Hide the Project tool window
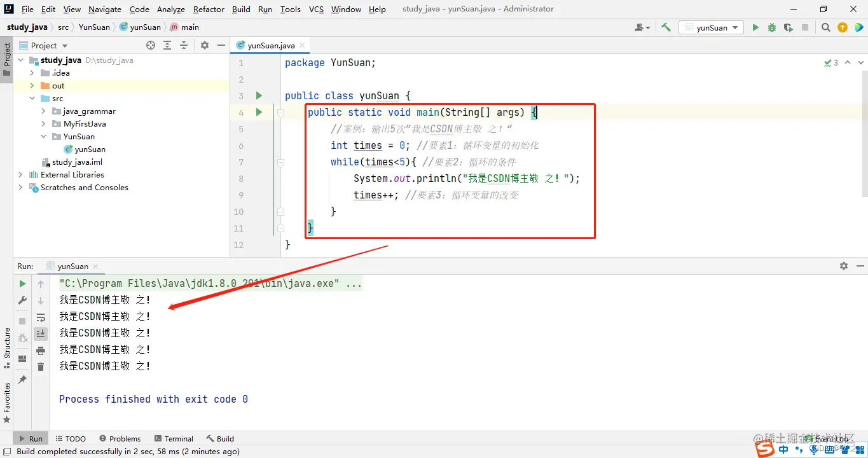 221,45
